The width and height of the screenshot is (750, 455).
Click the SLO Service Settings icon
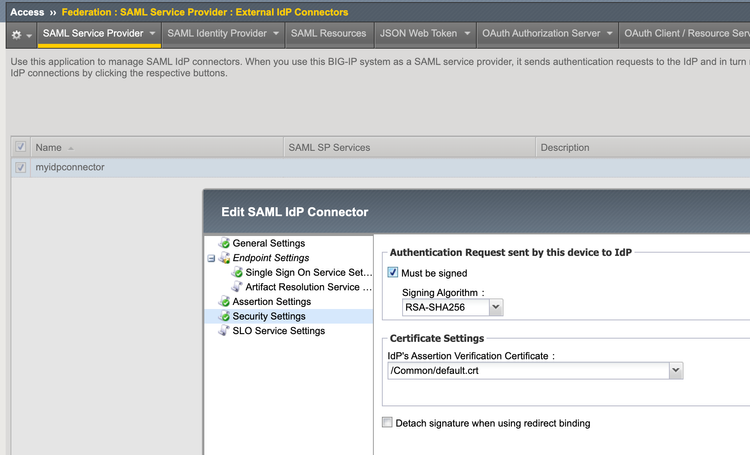225,331
